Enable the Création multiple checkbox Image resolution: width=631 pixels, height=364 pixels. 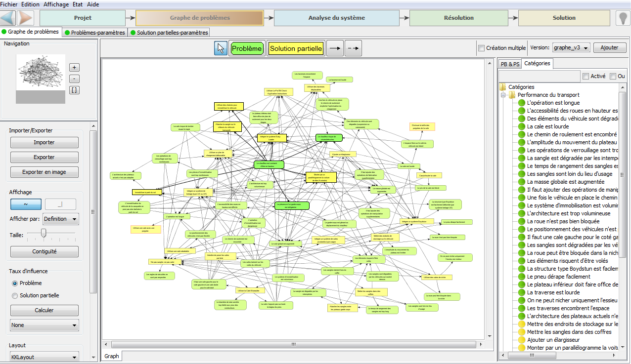[x=482, y=48]
